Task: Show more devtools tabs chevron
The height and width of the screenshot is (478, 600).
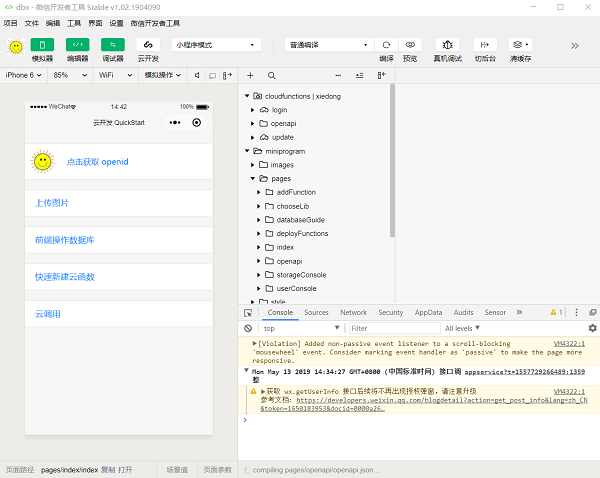Action: point(519,312)
